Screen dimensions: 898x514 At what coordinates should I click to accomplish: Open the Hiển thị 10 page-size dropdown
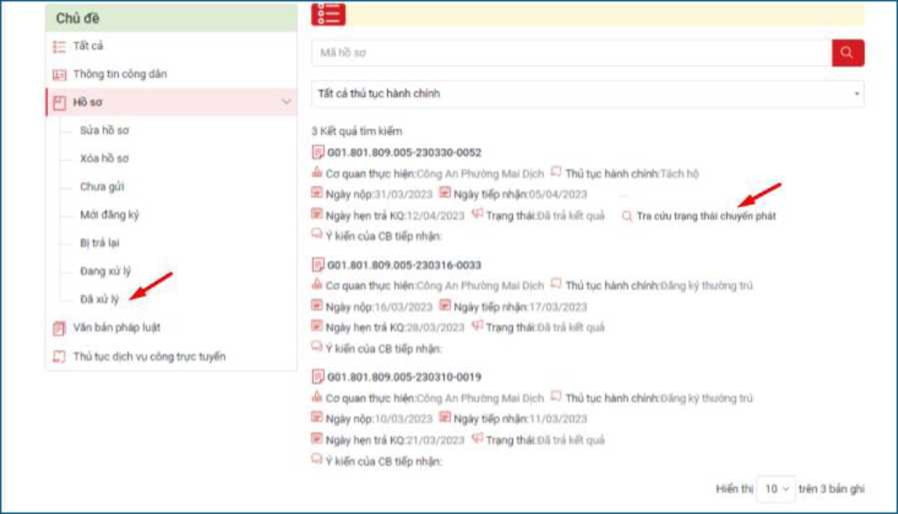pos(776,489)
